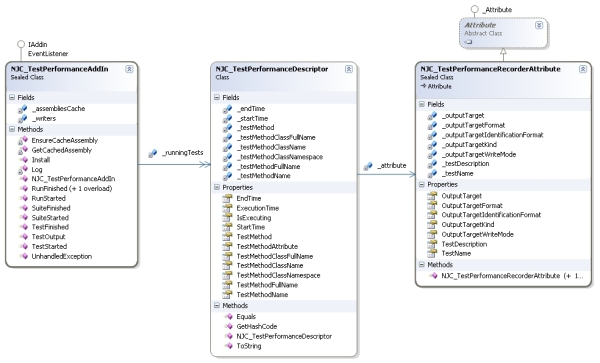Select the _outputTargetIdentificationFormat field
This screenshot has height=363, width=600.
492,135
